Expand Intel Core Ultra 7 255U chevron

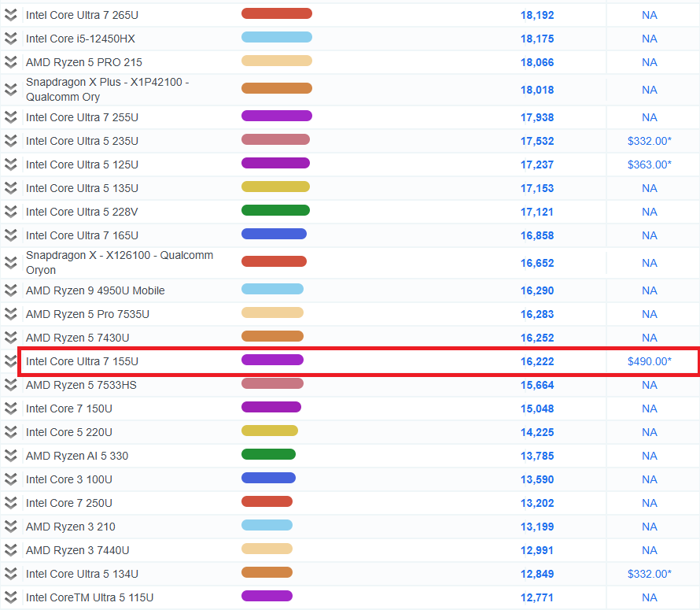point(11,117)
